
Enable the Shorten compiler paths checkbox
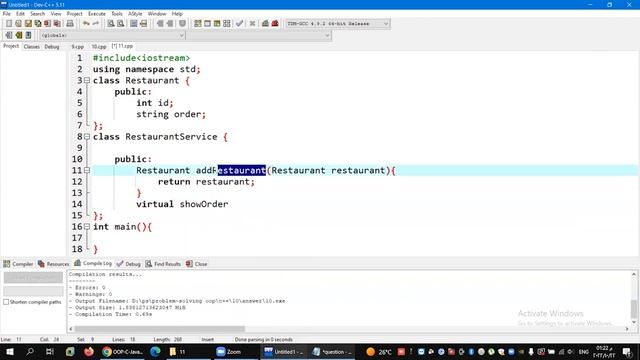coord(6,302)
